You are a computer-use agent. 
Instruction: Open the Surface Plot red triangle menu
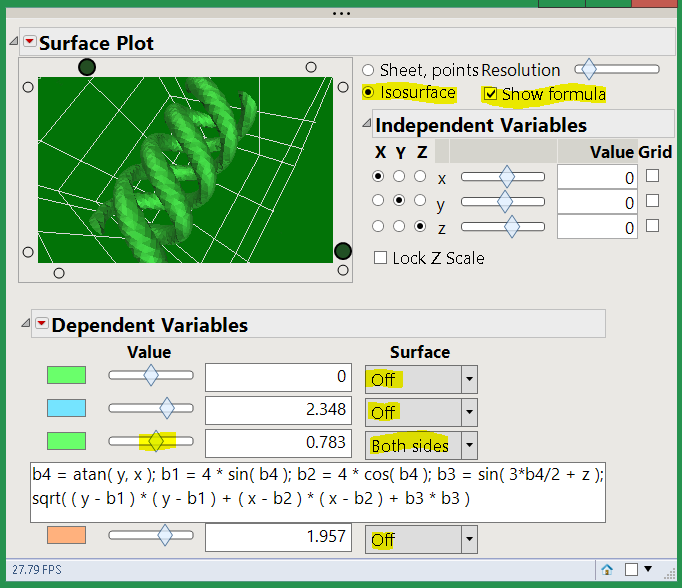click(30, 41)
